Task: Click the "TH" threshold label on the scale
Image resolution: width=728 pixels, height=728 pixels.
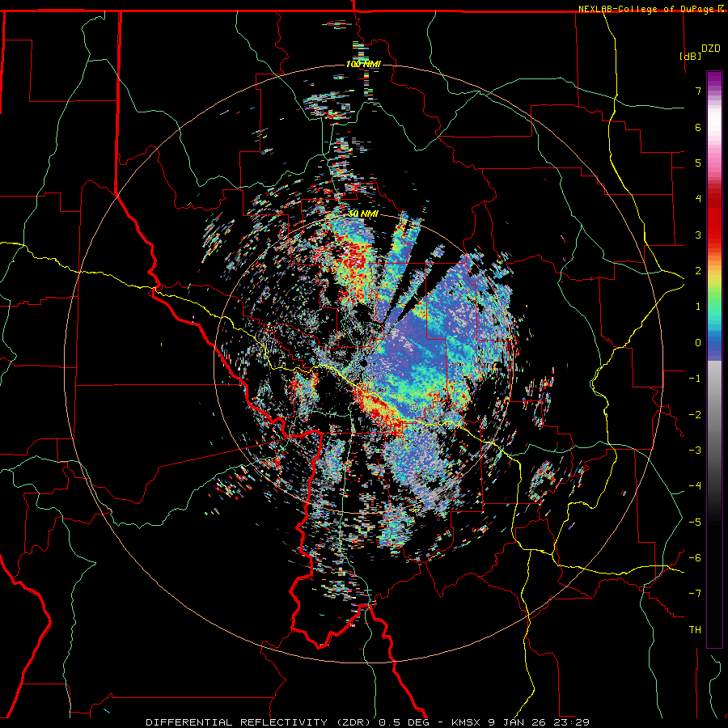Action: coord(695,630)
